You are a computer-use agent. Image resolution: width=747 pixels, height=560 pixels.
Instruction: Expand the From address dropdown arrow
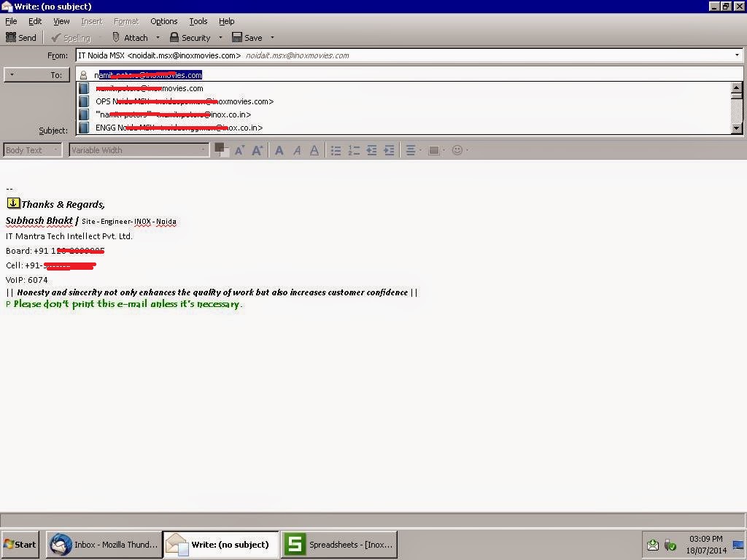[737, 55]
